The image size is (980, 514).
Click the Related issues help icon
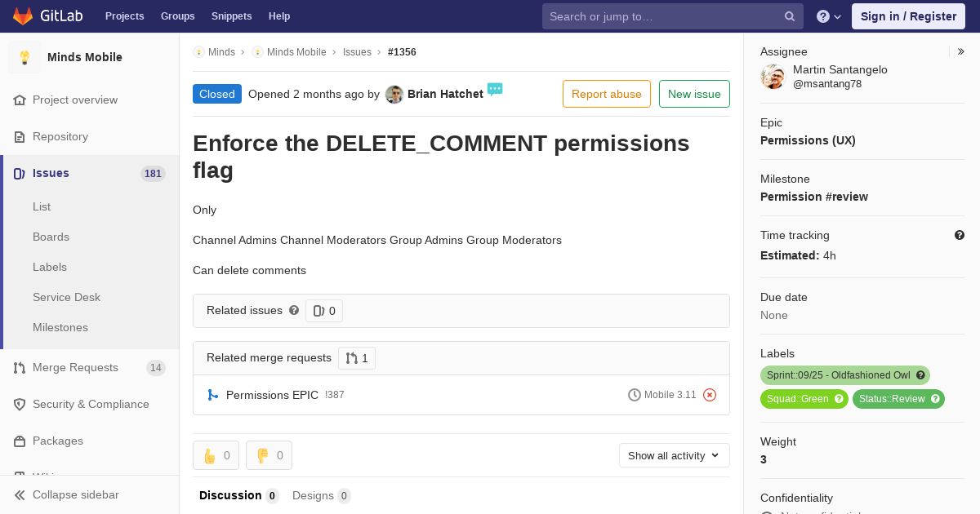(294, 310)
